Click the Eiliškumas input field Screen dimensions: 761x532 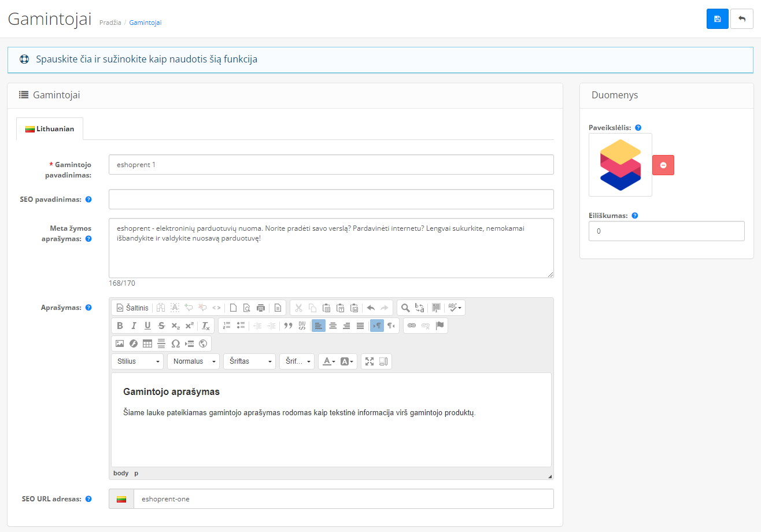pos(667,231)
